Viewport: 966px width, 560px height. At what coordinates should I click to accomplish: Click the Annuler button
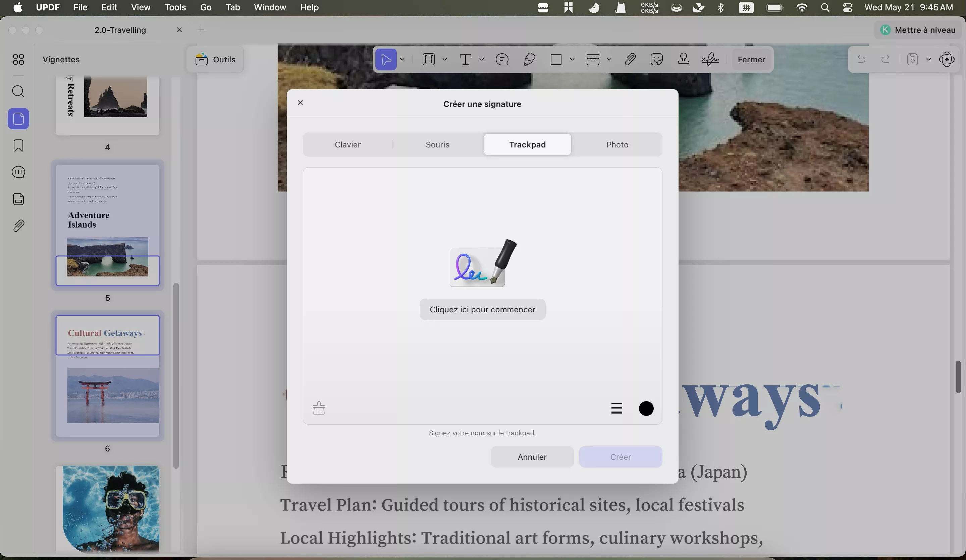pyautogui.click(x=532, y=456)
